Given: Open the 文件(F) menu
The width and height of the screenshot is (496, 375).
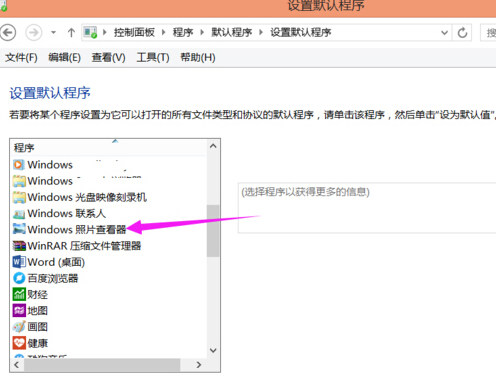Looking at the screenshot, I should pyautogui.click(x=21, y=57).
